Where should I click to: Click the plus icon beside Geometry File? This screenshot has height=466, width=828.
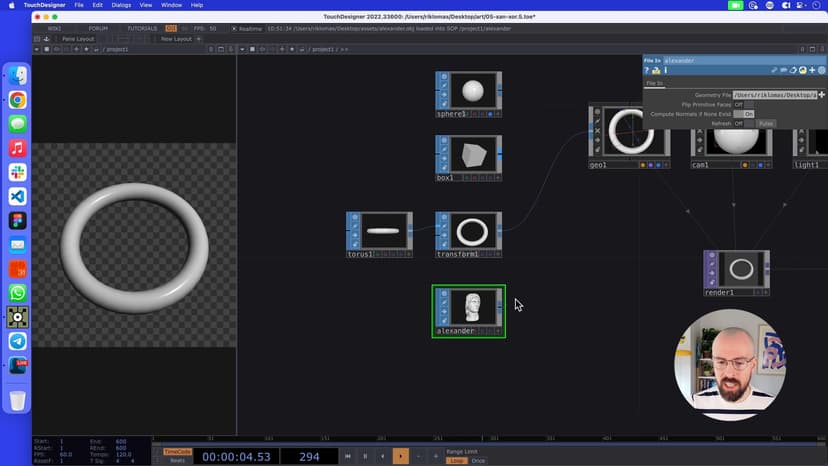tap(822, 94)
